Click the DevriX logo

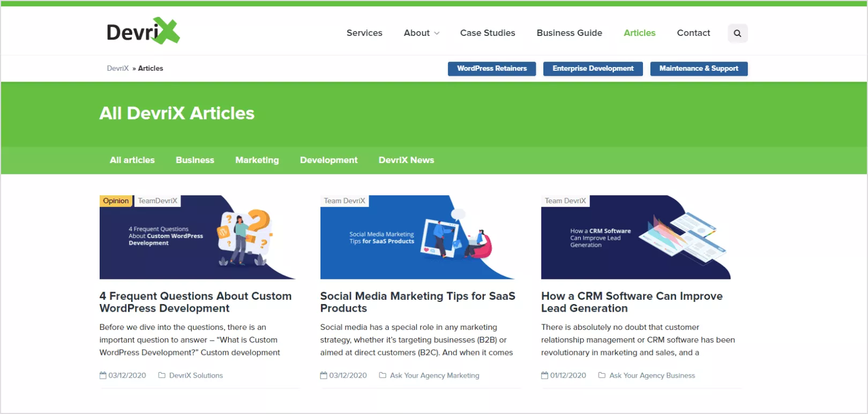tap(143, 31)
